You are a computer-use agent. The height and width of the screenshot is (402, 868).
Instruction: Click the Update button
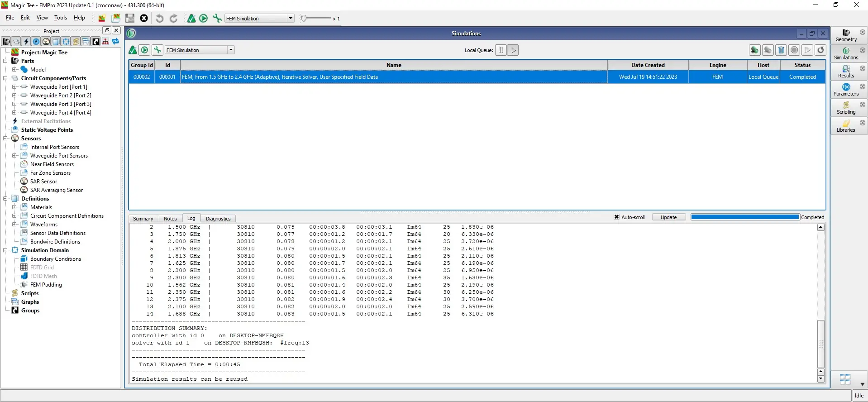coord(668,217)
